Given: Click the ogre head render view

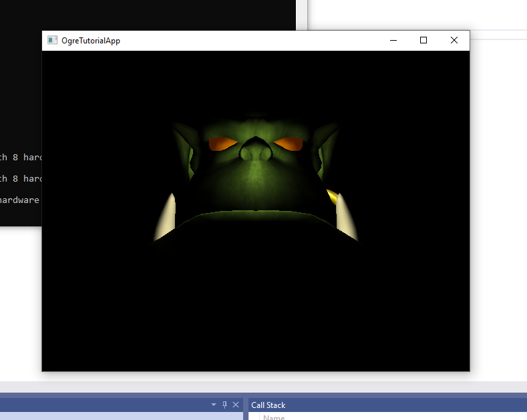Looking at the screenshot, I should click(x=256, y=211).
